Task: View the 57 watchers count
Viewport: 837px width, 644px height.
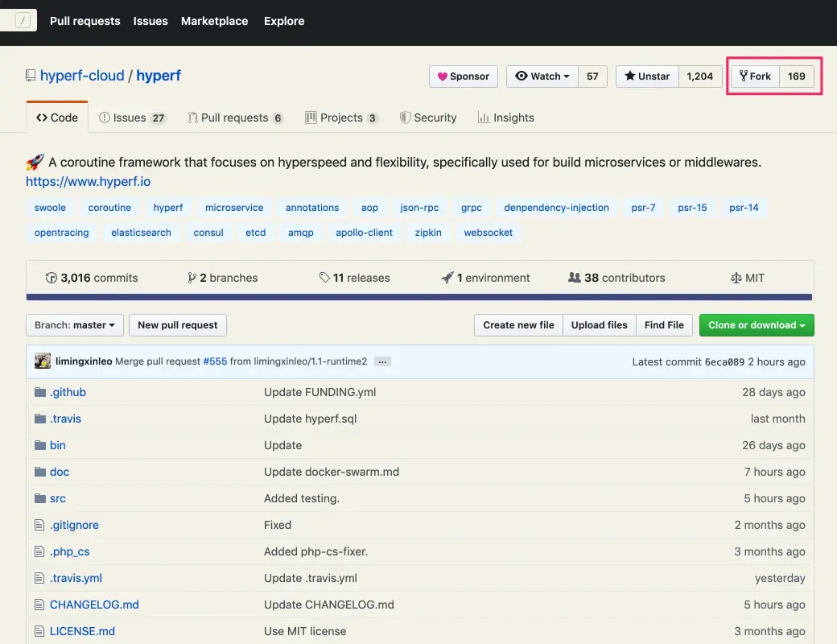Action: click(592, 76)
